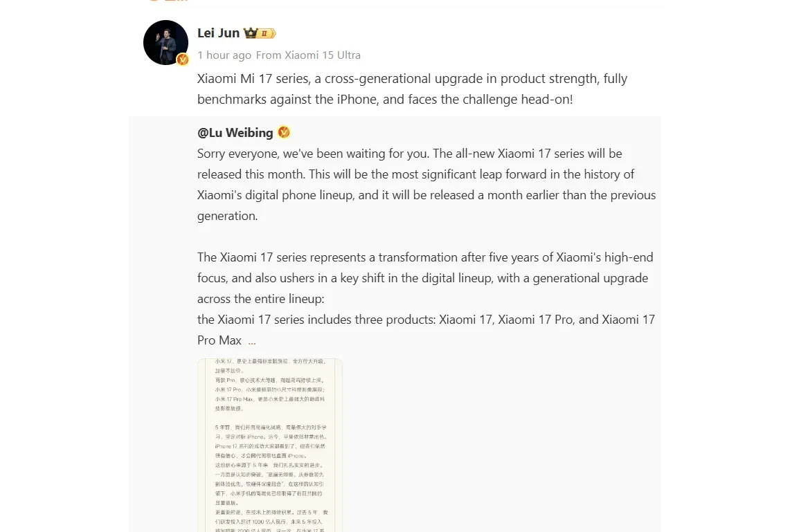Click the 'Pro Max' text before ellipsis
This screenshot has height=532, width=799.
[219, 340]
